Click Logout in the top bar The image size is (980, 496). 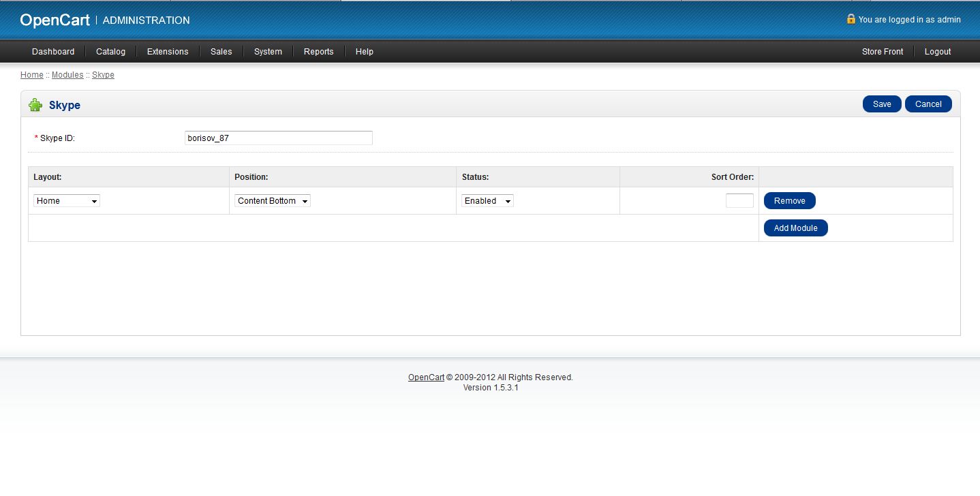[938, 52]
